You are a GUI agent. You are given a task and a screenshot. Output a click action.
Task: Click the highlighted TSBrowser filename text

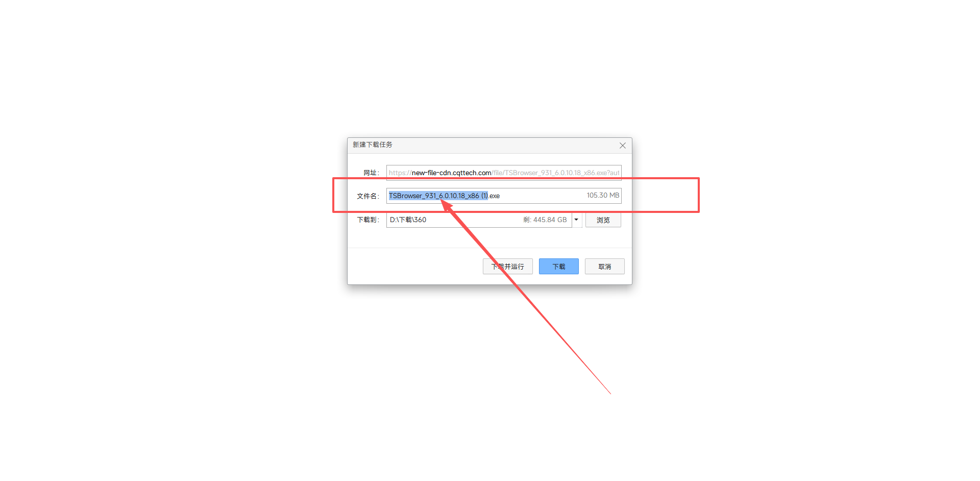click(x=438, y=196)
